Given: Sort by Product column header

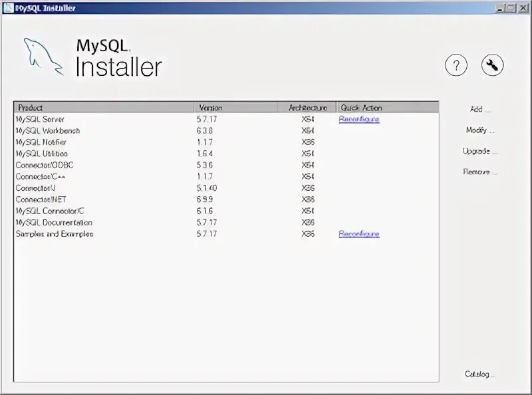Looking at the screenshot, I should click(104, 108).
